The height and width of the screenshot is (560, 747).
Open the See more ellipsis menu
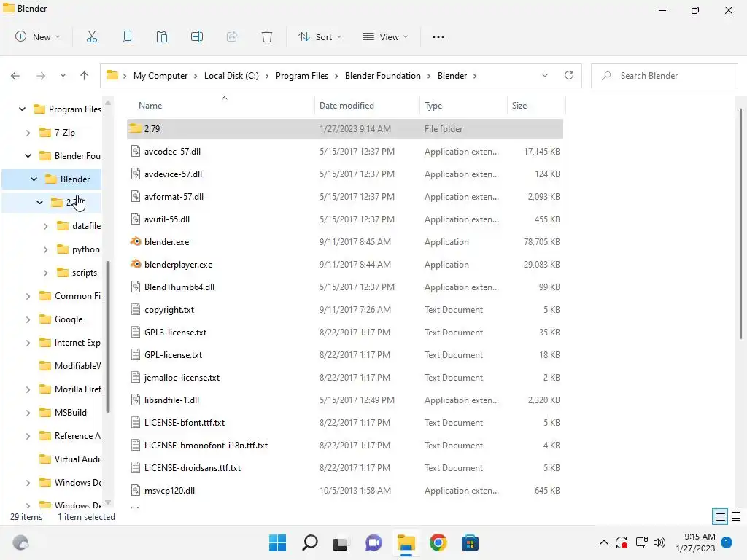pos(438,36)
